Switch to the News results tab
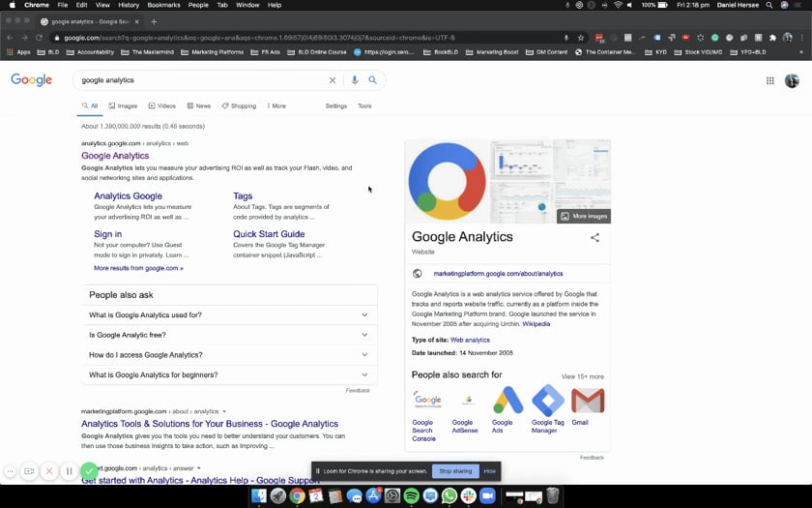The image size is (812, 508). 199,105
